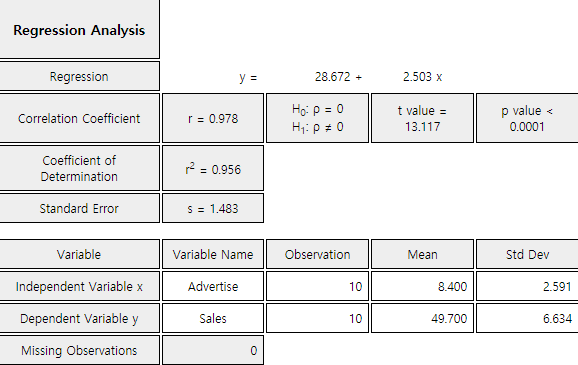Select the Coefficient of Determination label

pyautogui.click(x=79, y=168)
